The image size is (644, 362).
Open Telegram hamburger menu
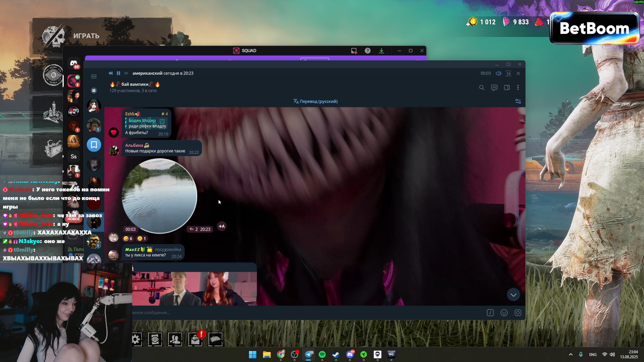(94, 76)
